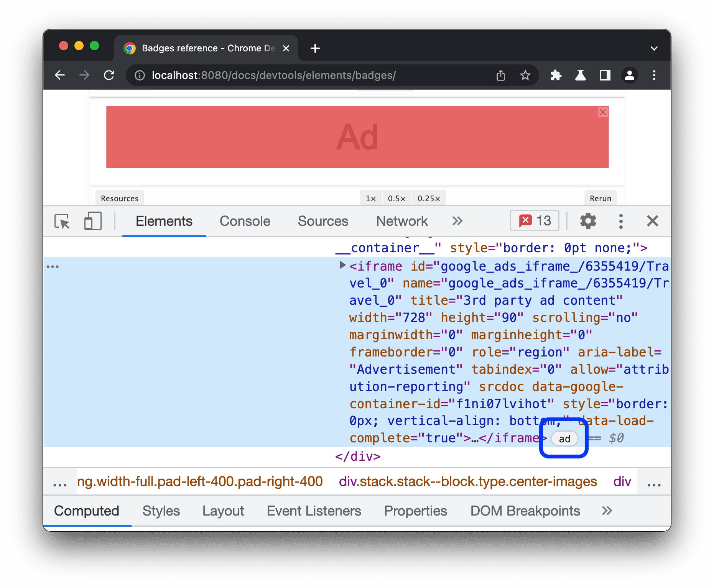Select 0.25× resource speed
This screenshot has width=714, height=588.
tap(428, 198)
